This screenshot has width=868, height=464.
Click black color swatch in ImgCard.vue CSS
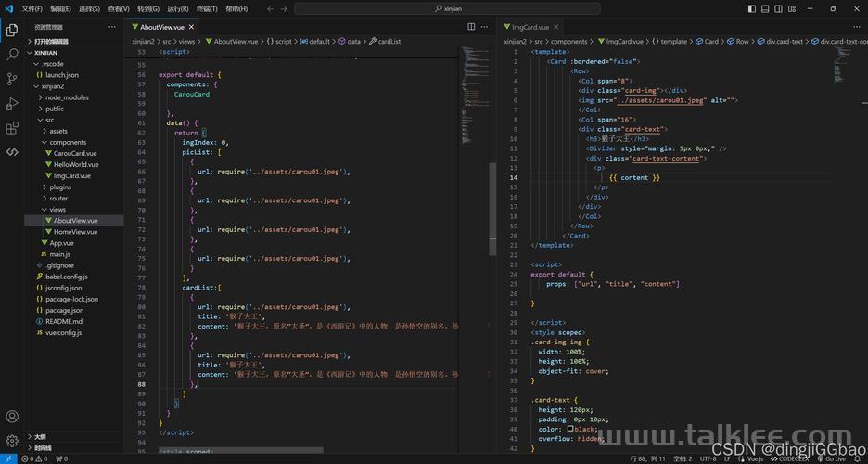point(570,429)
